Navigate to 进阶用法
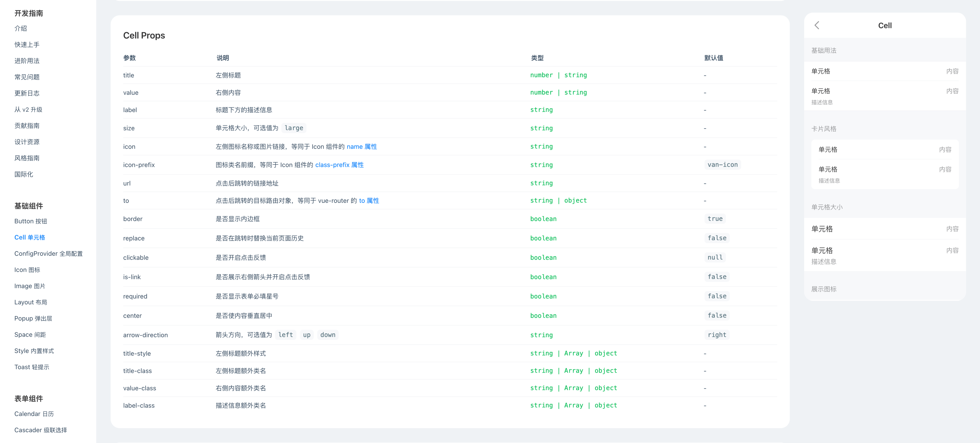 click(27, 61)
